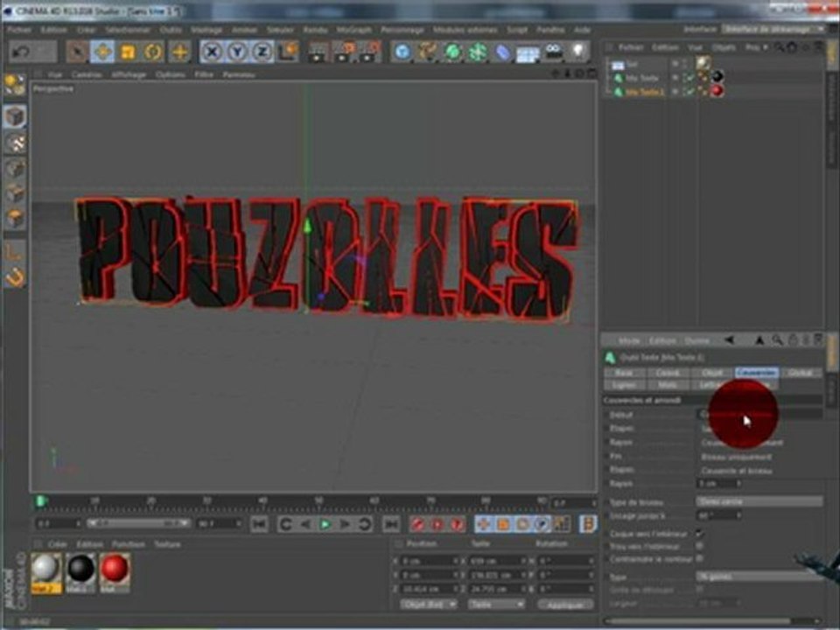Toggle the X axis lock
840x630 pixels.
tap(212, 52)
